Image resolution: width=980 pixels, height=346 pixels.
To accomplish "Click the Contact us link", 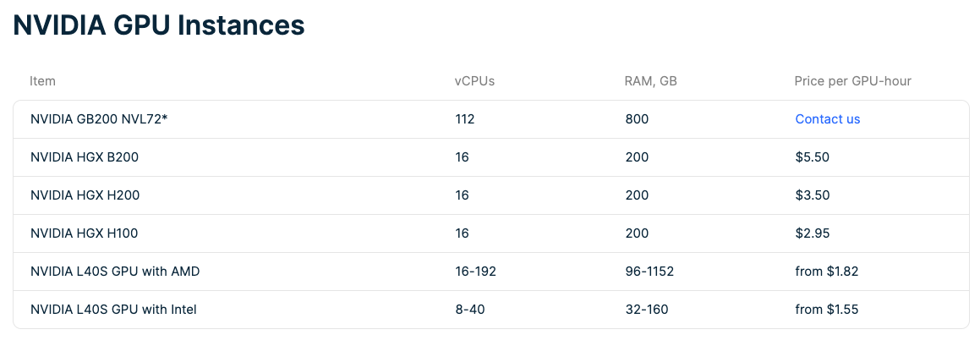I will tap(827, 119).
